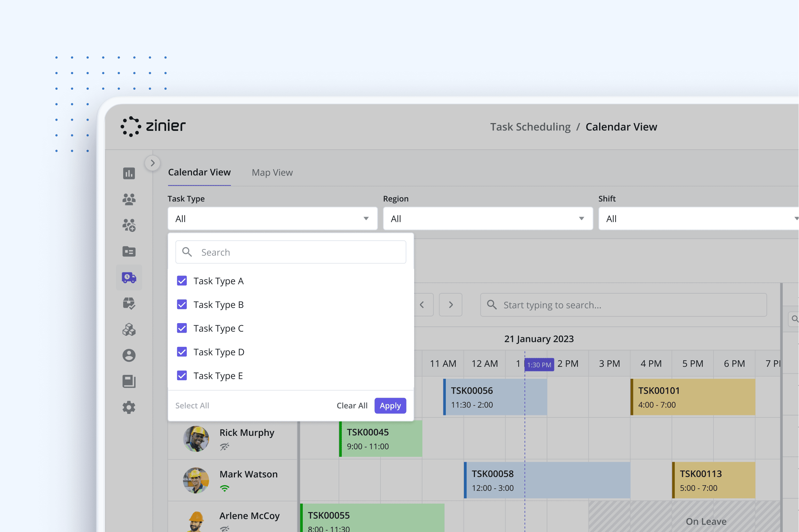Click the Apply button
799x532 pixels.
(390, 405)
